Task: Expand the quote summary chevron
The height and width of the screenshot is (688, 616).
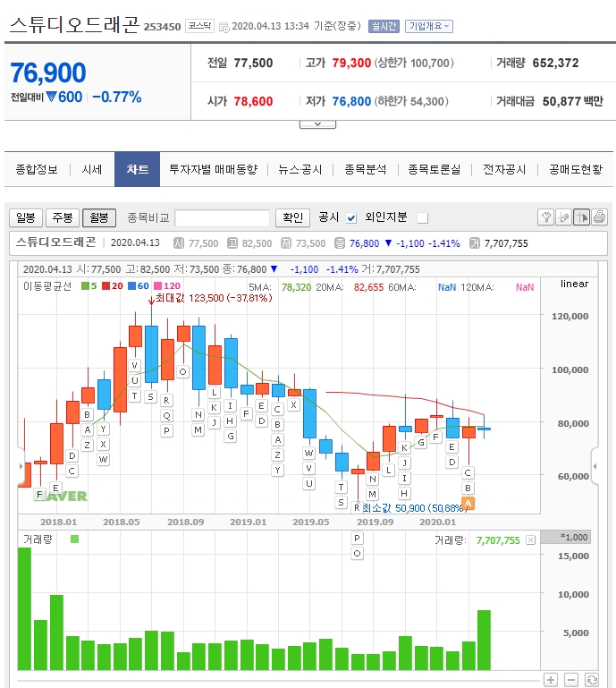Action: point(317,124)
